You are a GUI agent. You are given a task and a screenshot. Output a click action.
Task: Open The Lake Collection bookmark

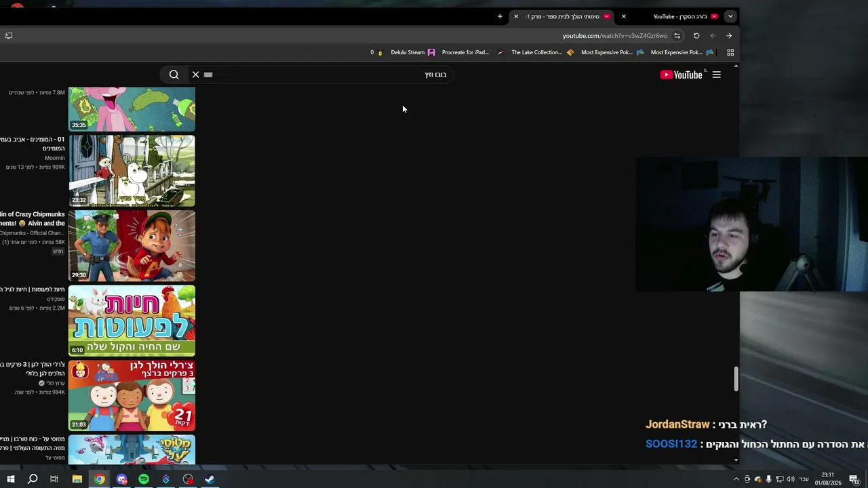coord(542,52)
